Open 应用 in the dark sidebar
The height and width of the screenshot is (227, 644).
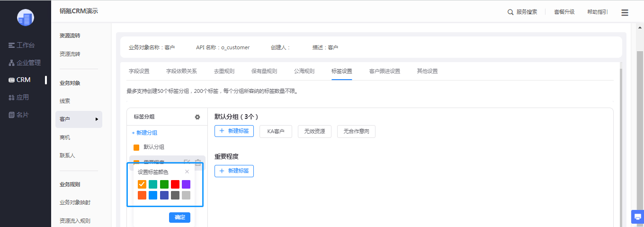pyautogui.click(x=19, y=97)
